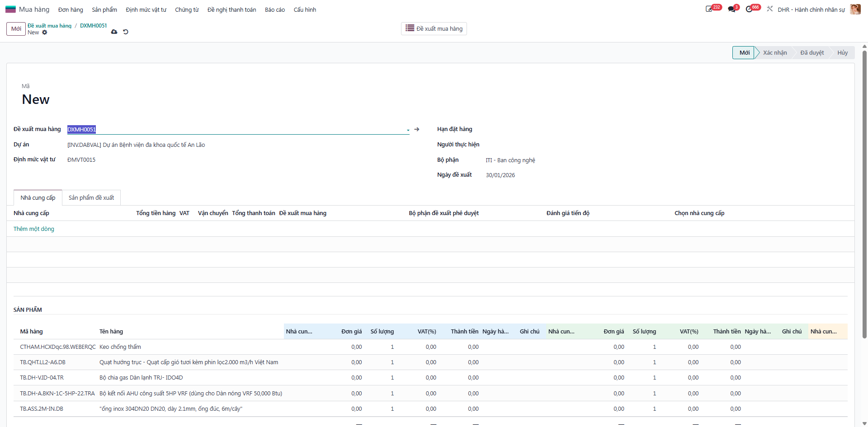Image resolution: width=868 pixels, height=427 pixels.
Task: Click the debug tools wrench icon
Action: 770,9
